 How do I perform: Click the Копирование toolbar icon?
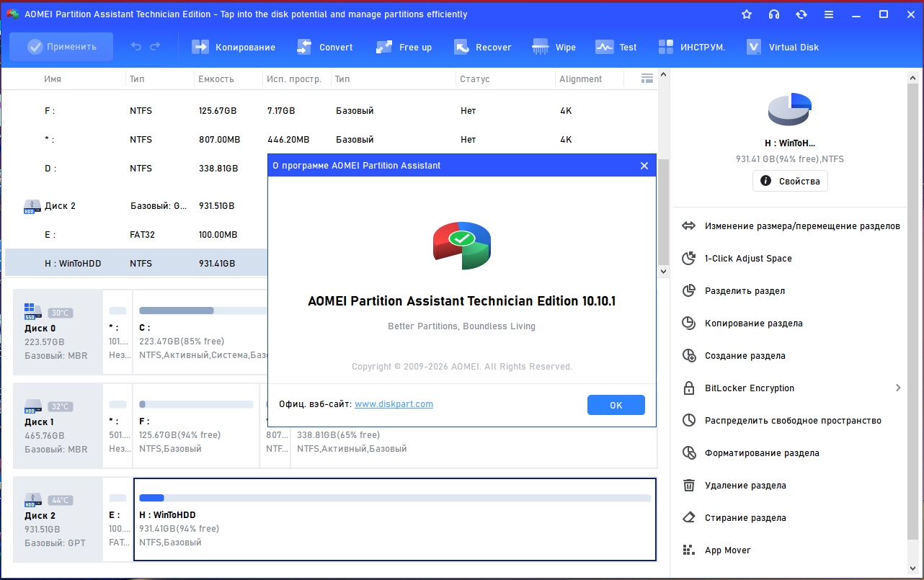(200, 47)
